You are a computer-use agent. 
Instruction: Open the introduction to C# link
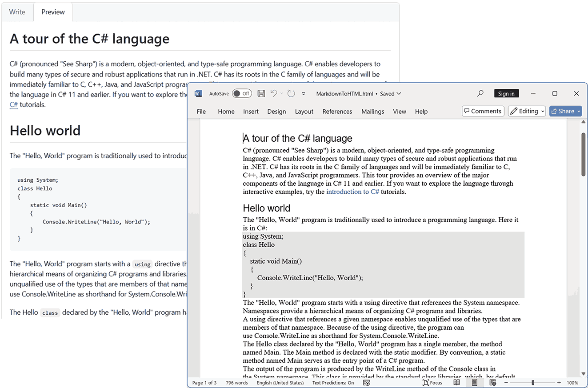coord(352,192)
